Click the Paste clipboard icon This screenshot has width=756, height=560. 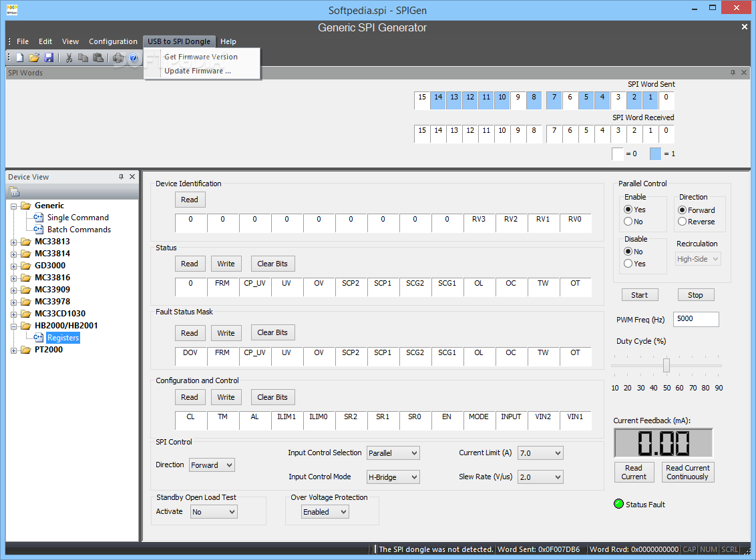coord(98,58)
